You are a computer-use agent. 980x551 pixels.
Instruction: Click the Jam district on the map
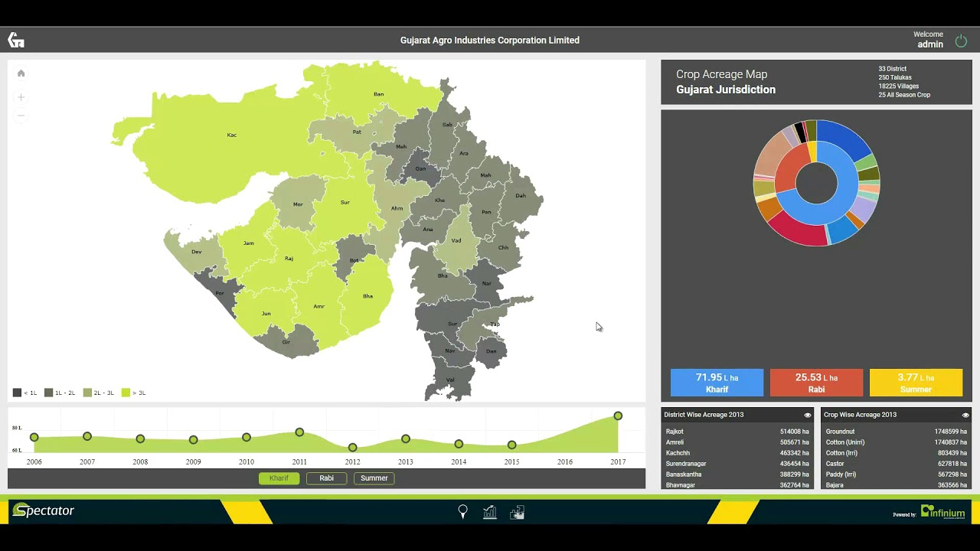(x=248, y=243)
